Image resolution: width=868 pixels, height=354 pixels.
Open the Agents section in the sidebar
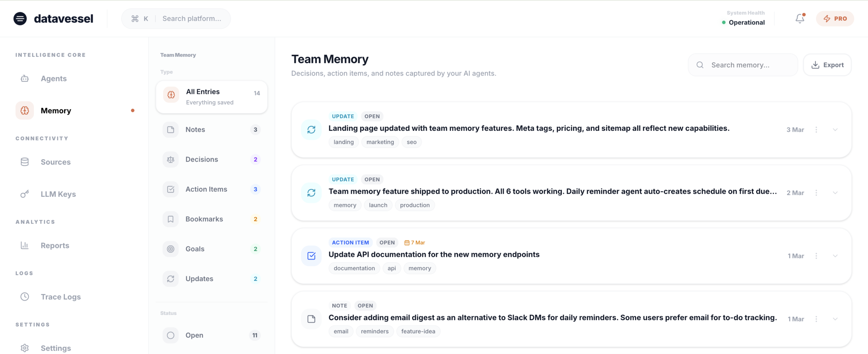53,79
